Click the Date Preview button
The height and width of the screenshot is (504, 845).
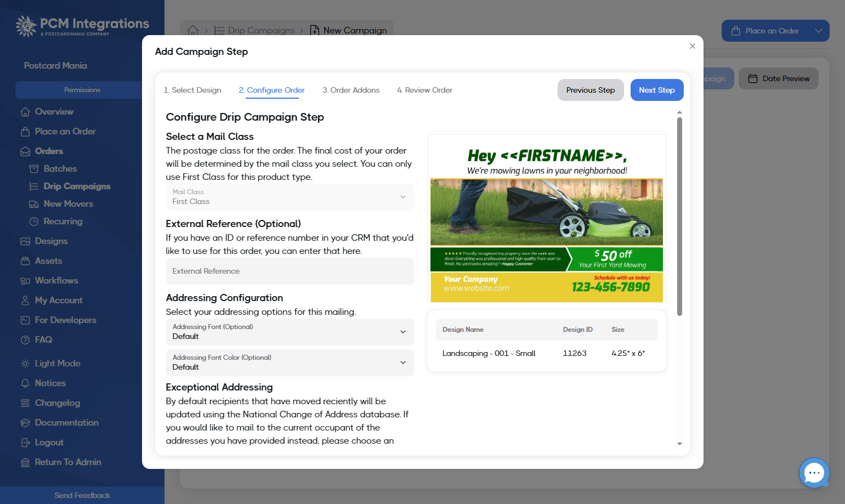pyautogui.click(x=779, y=78)
